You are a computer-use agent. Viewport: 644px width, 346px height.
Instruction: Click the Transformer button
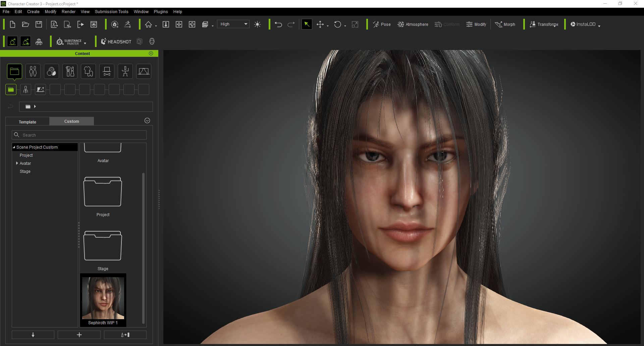point(544,24)
